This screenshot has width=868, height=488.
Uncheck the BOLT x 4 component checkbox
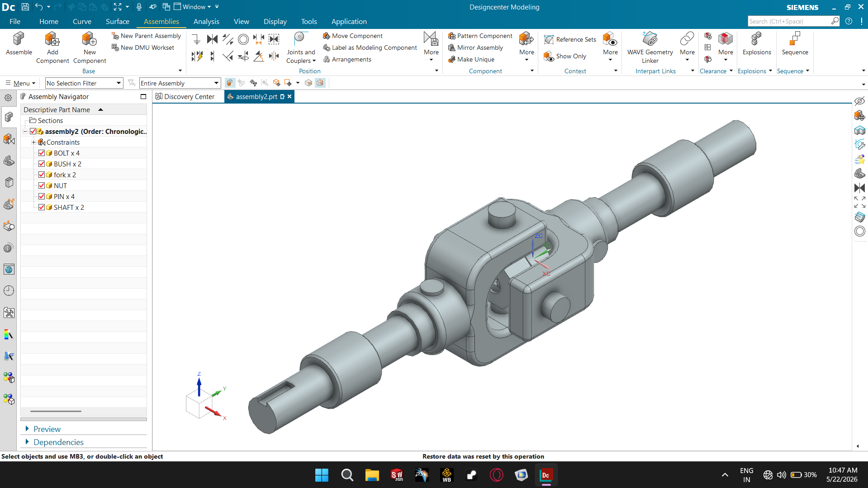coord(42,153)
